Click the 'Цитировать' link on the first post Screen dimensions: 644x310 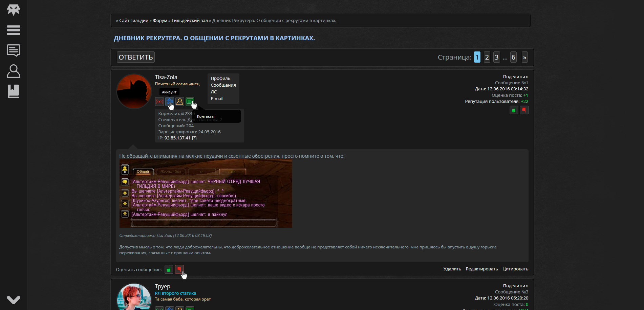(x=515, y=269)
